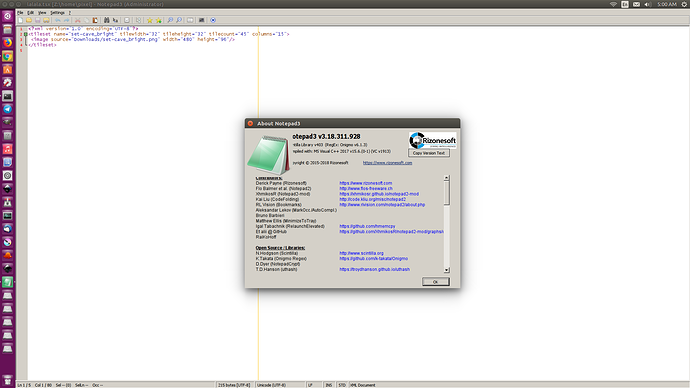Open the code.kliu.org link
The height and width of the screenshot is (388, 690).
(x=372, y=199)
